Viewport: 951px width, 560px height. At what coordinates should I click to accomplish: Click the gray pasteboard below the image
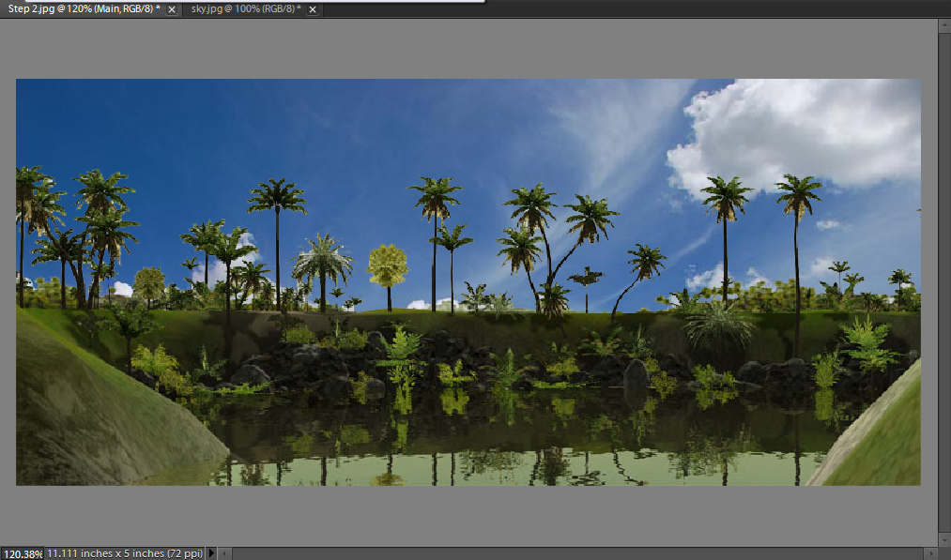[469, 514]
